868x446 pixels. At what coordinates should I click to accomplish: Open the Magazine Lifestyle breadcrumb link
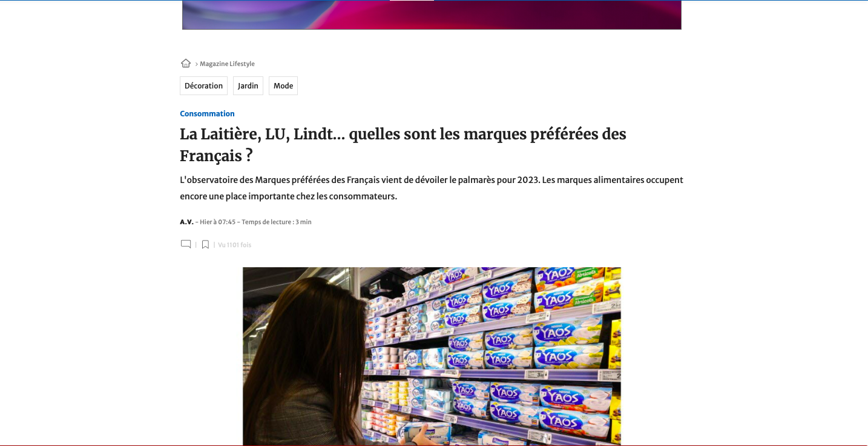point(227,64)
